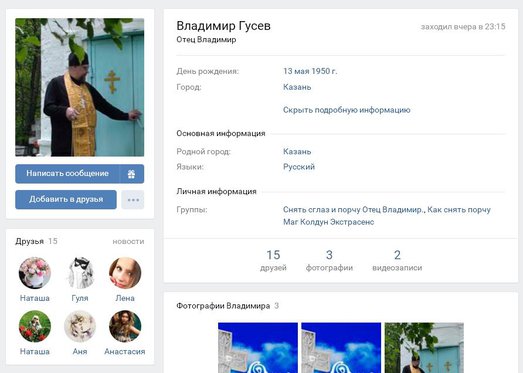Open the 3 фотографии counter
Image resolution: width=523 pixels, height=373 pixels.
pyautogui.click(x=329, y=261)
